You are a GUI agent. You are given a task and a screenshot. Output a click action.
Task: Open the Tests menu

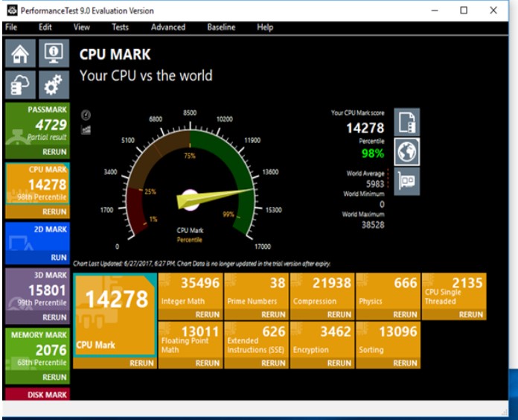click(120, 27)
